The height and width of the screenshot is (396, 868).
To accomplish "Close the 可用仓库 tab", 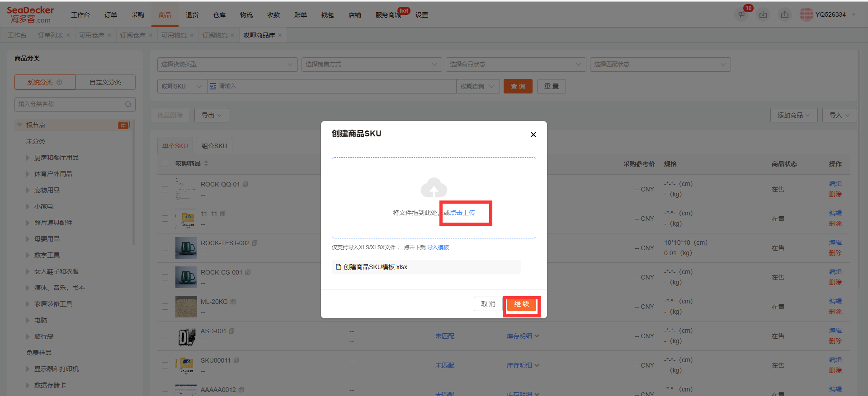I will point(109,35).
